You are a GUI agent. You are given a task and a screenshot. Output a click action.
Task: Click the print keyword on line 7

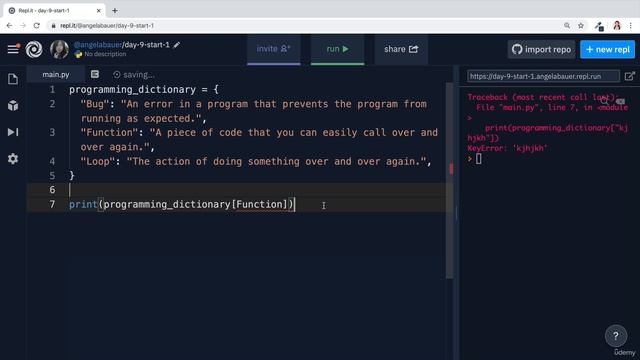click(83, 204)
